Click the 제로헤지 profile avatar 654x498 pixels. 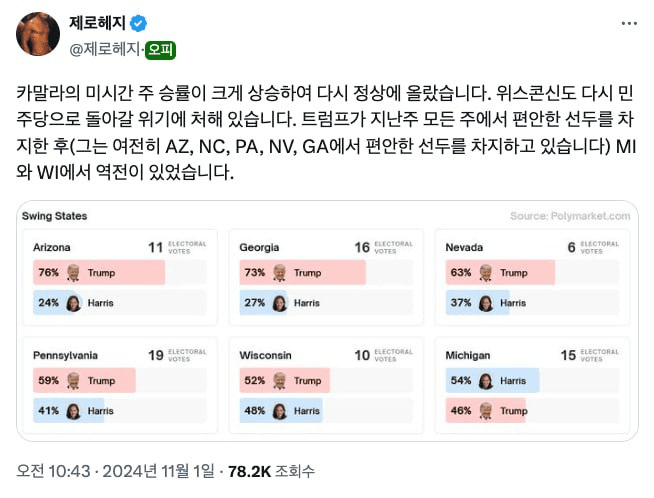38,34
